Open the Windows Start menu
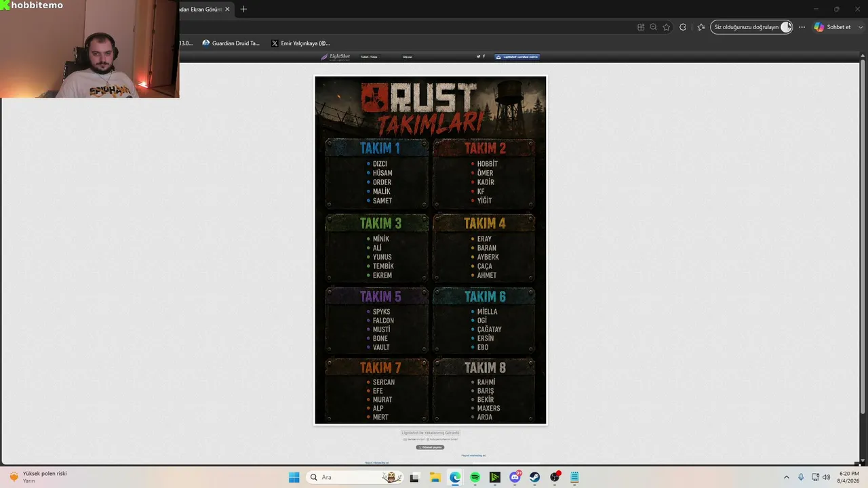Screen dimensions: 868x488 (x=294, y=477)
